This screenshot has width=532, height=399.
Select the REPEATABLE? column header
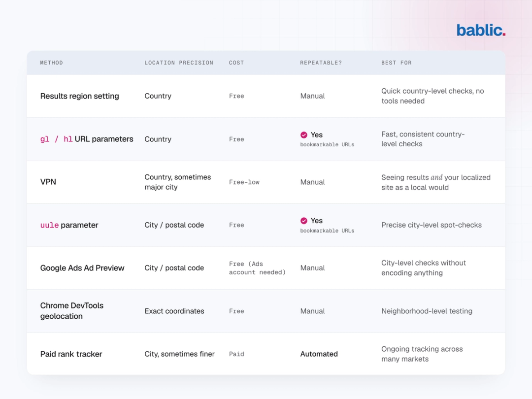[321, 63]
